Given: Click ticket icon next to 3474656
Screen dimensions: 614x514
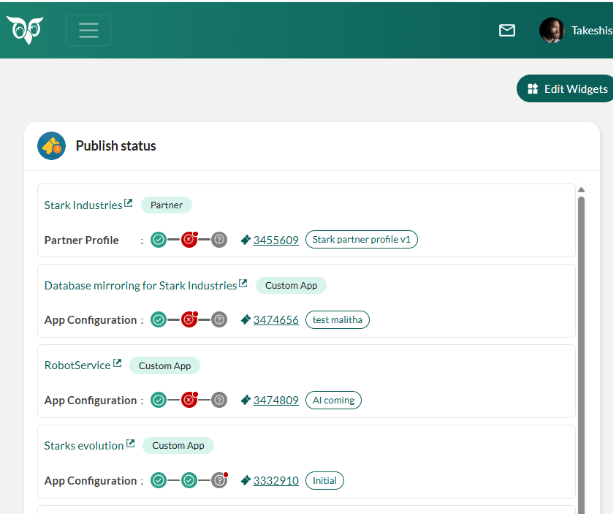Looking at the screenshot, I should click(246, 320).
